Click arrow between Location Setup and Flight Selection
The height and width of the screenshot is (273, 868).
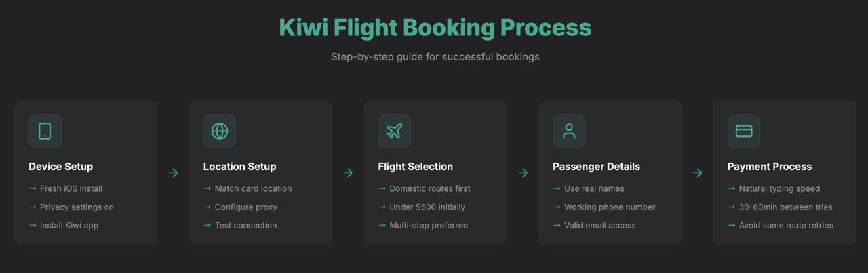click(348, 173)
